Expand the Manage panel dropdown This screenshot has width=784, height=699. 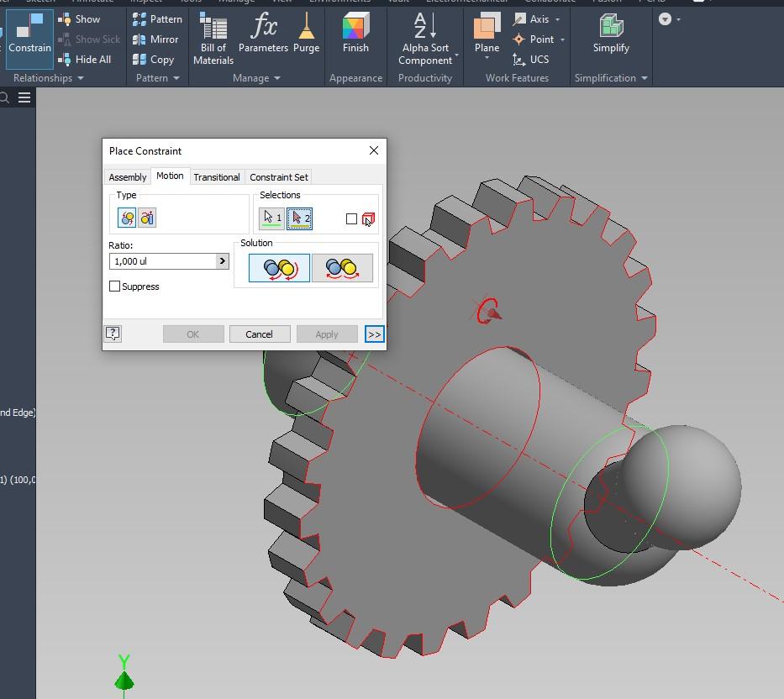coord(277,78)
